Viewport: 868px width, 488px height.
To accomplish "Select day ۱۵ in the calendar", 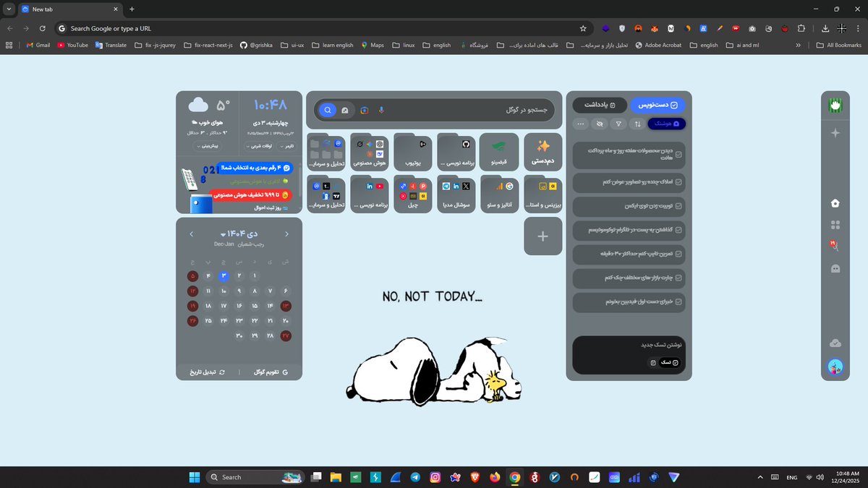I will pyautogui.click(x=255, y=306).
